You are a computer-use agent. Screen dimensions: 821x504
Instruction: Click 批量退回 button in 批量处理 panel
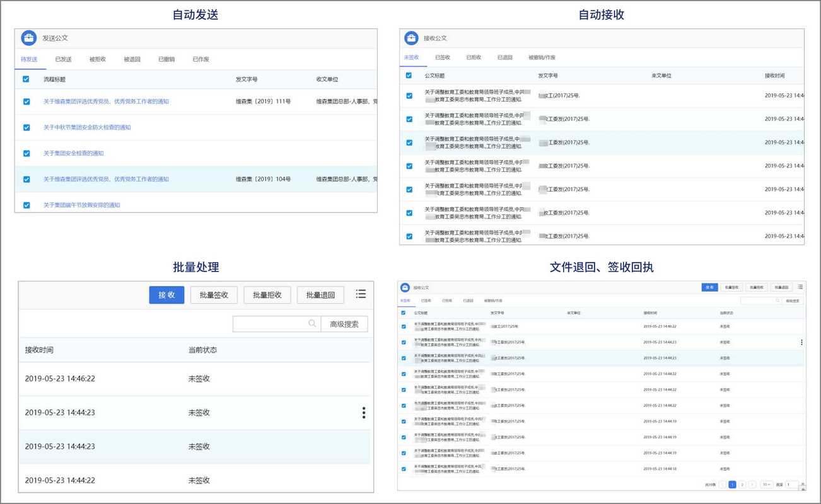(320, 295)
